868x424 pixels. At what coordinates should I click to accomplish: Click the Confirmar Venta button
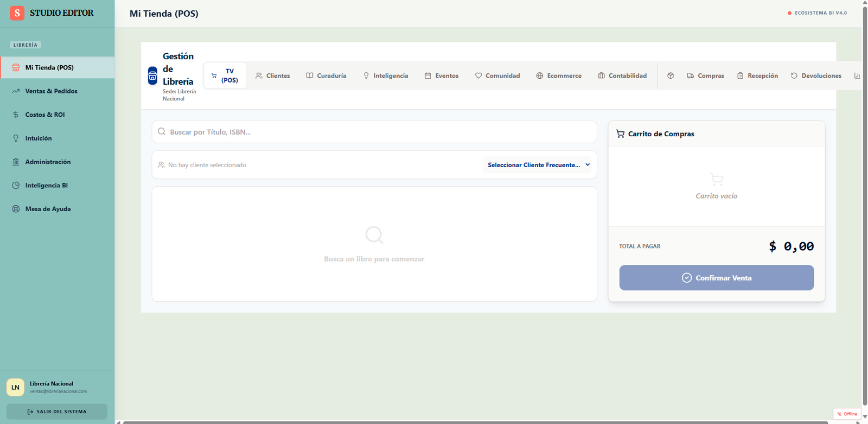tap(716, 277)
